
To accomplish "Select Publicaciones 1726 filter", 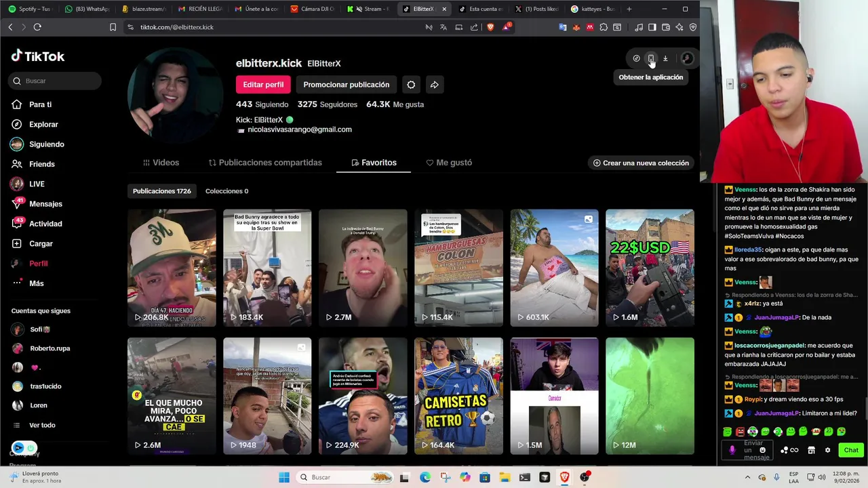I will 162,191.
